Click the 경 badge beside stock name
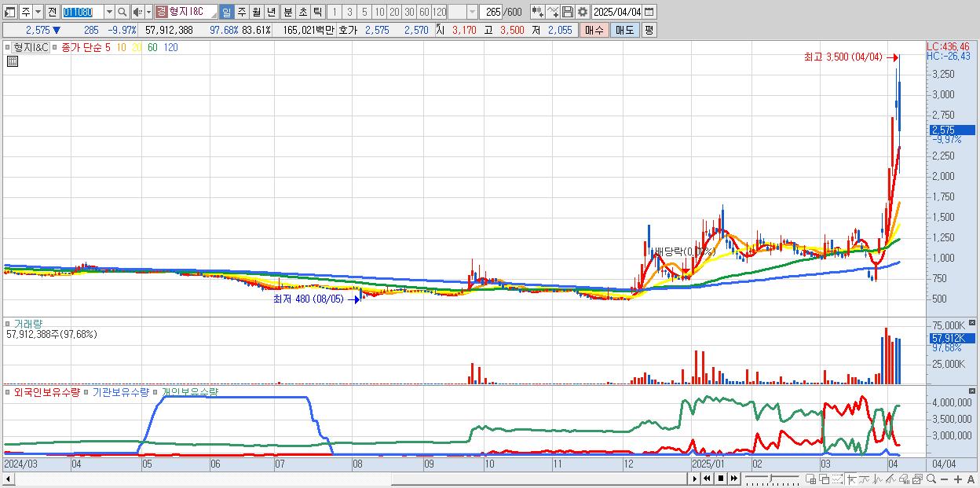 click(161, 12)
